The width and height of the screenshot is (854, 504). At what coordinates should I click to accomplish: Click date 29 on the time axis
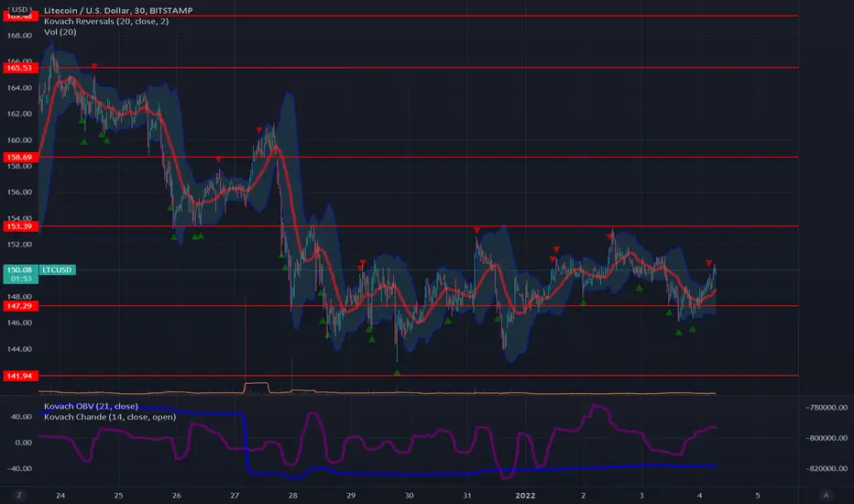pyautogui.click(x=351, y=495)
